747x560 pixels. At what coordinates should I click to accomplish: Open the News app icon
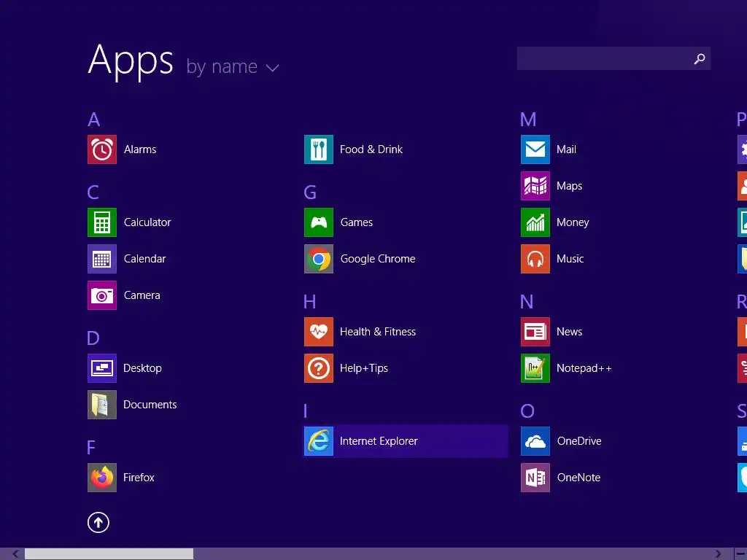coord(535,332)
